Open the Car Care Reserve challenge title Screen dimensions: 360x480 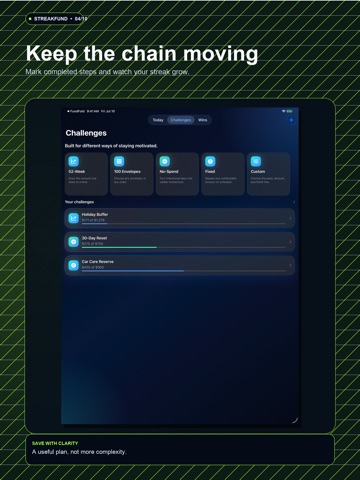[98, 262]
